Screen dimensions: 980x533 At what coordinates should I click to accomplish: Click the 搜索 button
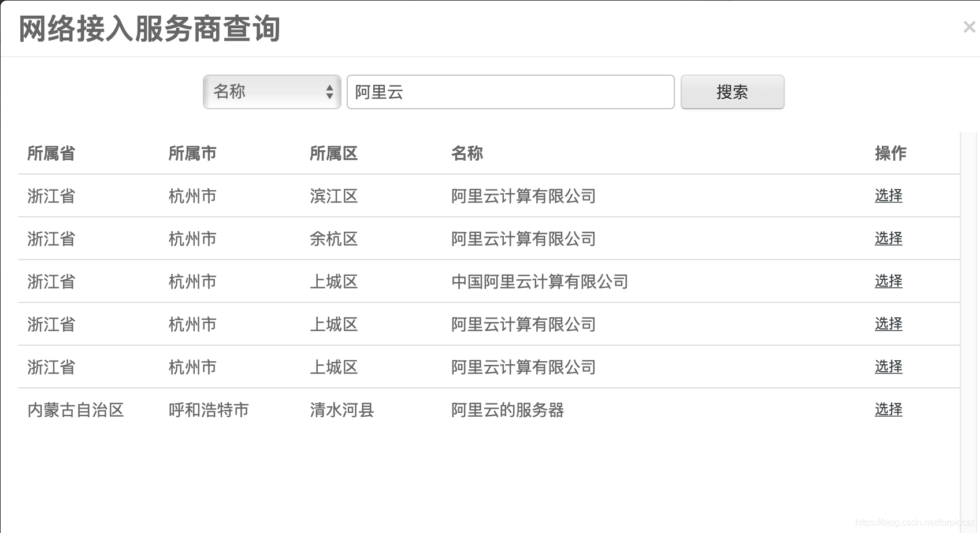(732, 92)
